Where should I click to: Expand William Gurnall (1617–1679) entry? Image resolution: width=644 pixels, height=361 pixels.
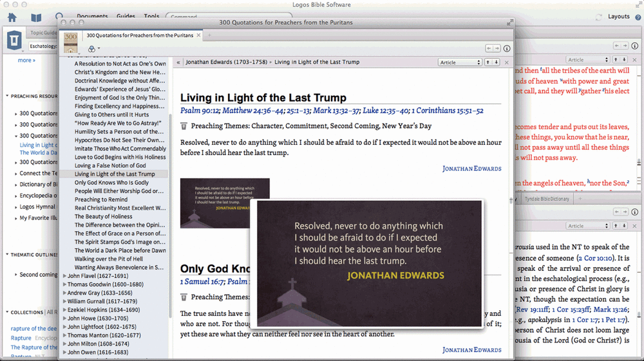(64, 302)
